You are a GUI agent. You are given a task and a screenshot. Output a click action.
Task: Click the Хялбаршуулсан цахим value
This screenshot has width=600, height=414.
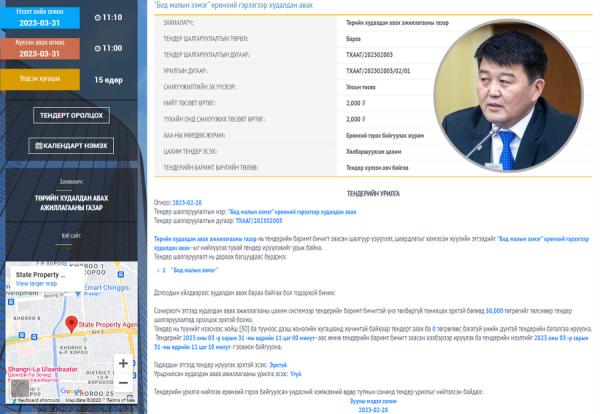coord(374,152)
